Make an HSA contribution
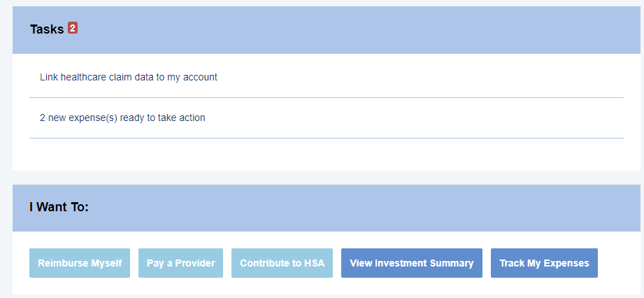Viewport: 644px width, 298px height. click(282, 263)
